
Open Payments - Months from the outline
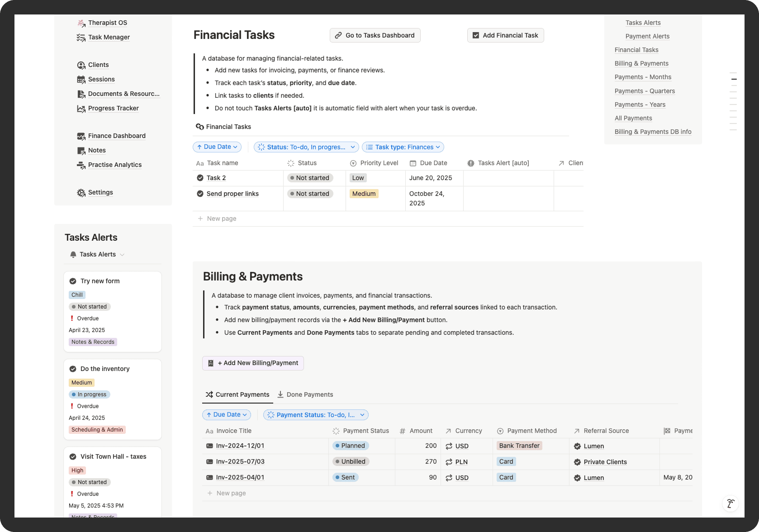643,77
